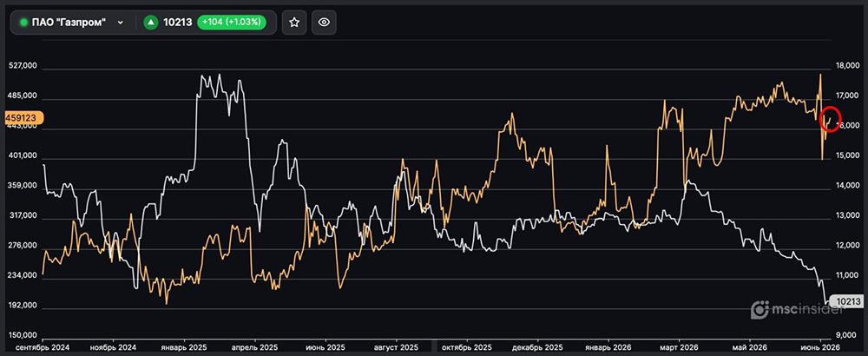Image resolution: width=868 pixels, height=356 pixels.
Task: Click the 485,000 left axis label
Action: pyautogui.click(x=23, y=96)
